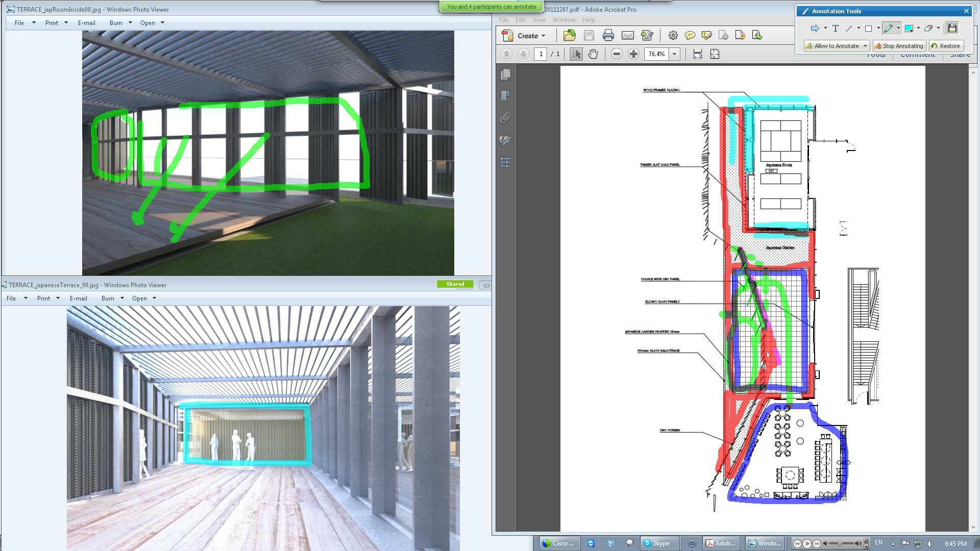The width and height of the screenshot is (980, 551).
Task: Select the Rectangle annotation tool
Action: coord(868,29)
